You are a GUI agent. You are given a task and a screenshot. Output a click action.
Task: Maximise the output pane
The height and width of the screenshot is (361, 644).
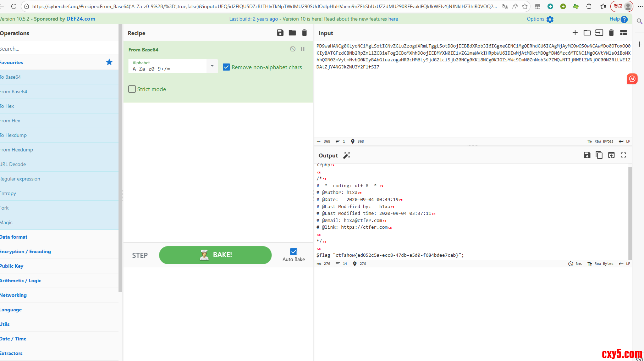point(623,155)
